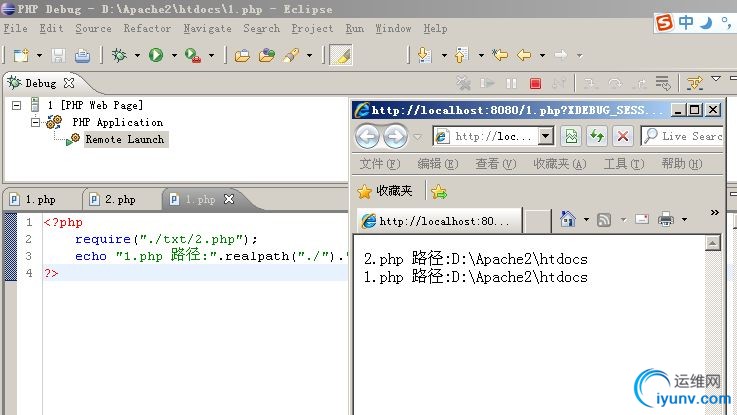Select Remote Launch in Debug tree
This screenshot has width=737, height=415.
click(x=125, y=139)
